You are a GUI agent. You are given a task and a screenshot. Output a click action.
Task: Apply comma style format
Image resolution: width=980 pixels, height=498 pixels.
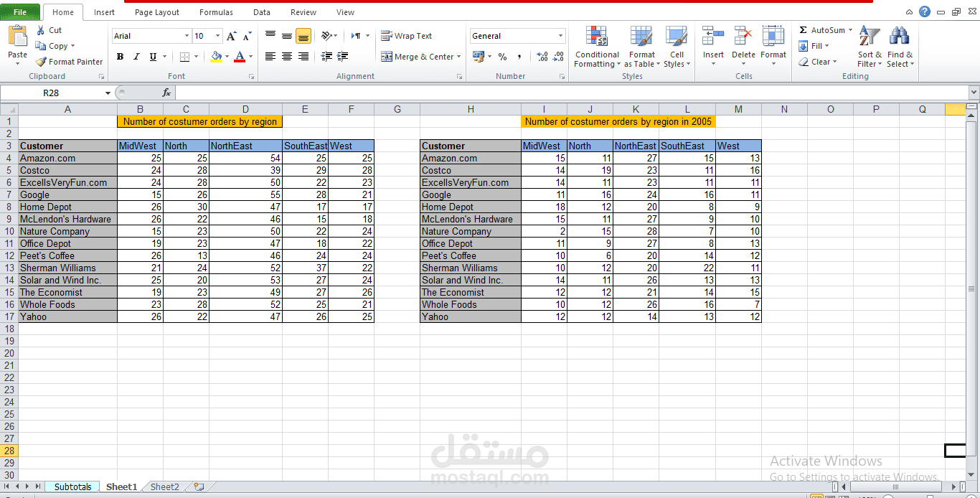click(x=518, y=57)
